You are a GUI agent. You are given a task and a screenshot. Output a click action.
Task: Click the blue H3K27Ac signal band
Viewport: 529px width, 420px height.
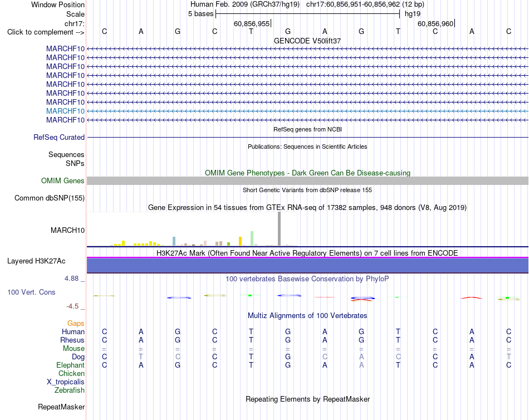(307, 265)
